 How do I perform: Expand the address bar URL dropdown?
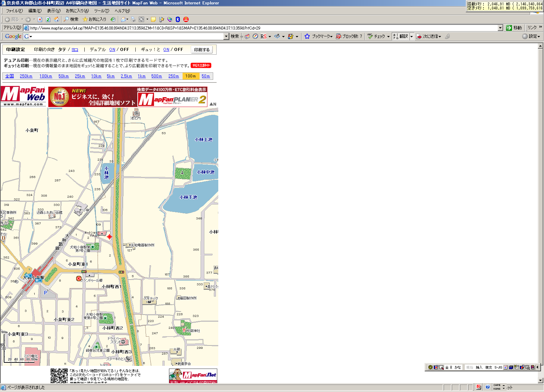(x=500, y=28)
